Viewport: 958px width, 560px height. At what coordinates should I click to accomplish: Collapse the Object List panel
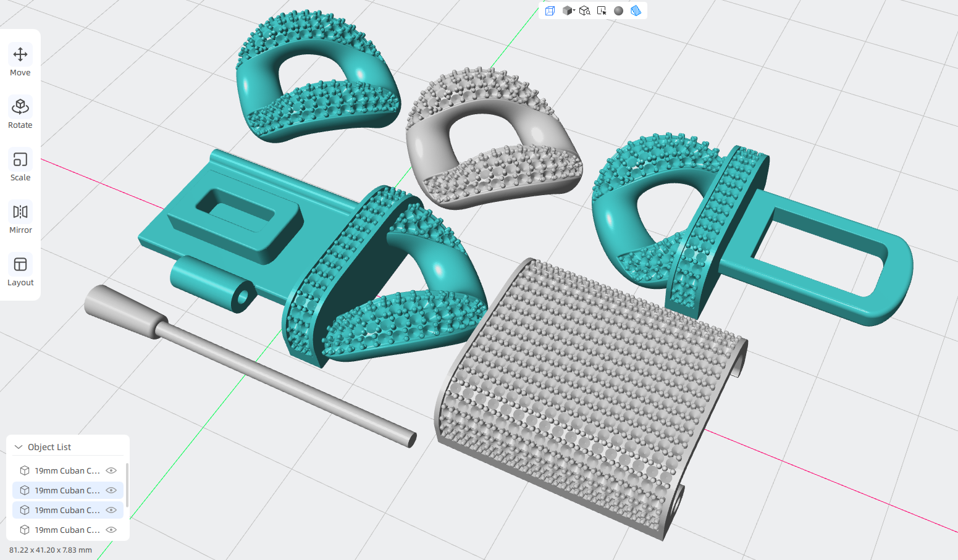coord(19,447)
